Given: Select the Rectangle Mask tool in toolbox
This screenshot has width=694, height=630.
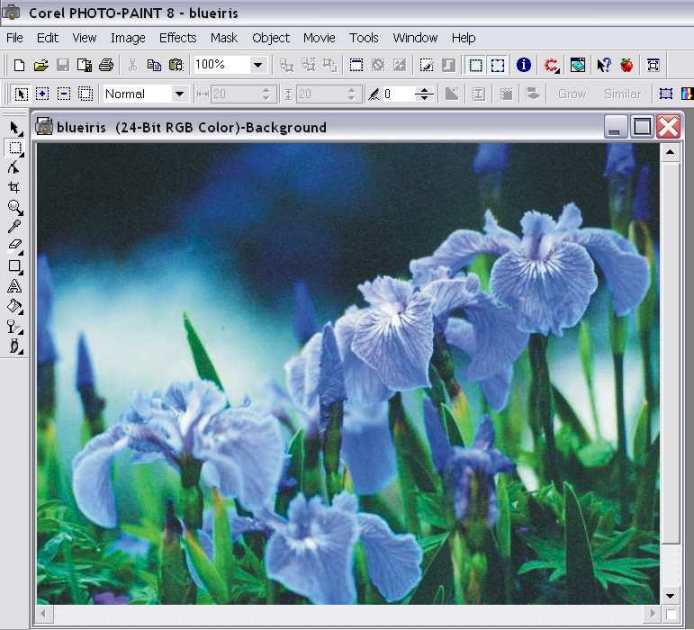Looking at the screenshot, I should pos(15,148).
